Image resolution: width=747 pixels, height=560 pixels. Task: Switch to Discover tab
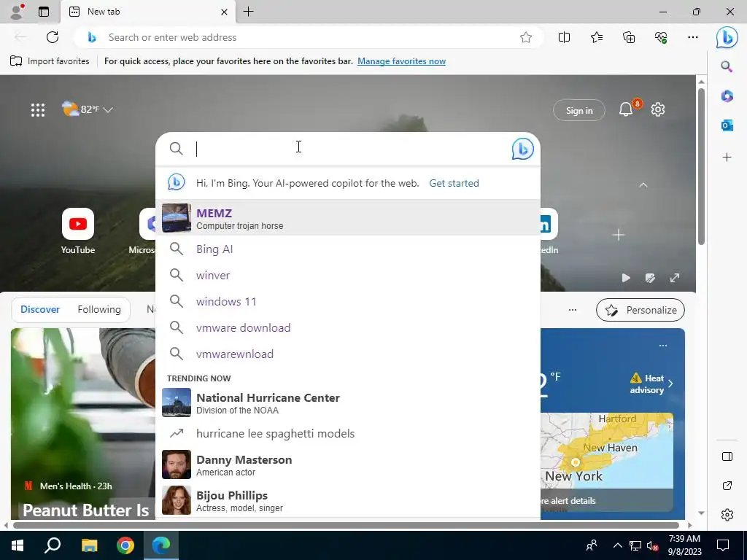click(40, 309)
